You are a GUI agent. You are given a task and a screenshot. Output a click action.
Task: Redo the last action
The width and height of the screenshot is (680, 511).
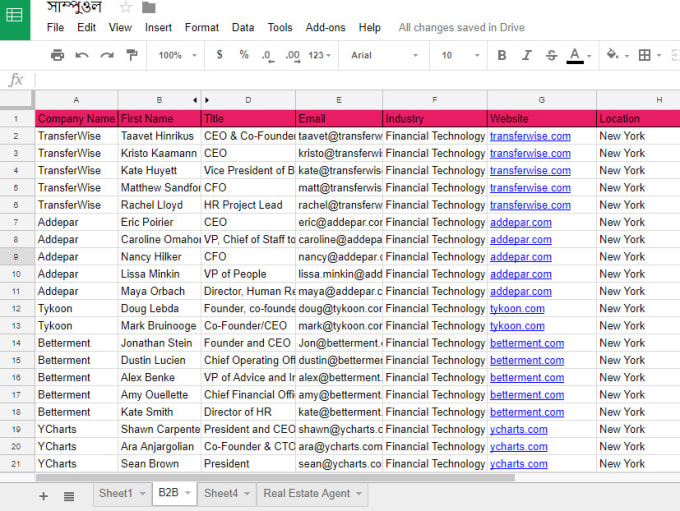(x=107, y=55)
